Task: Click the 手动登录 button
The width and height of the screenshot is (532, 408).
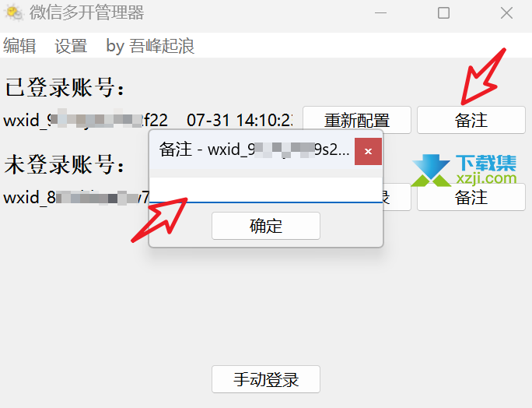Action: (266, 379)
